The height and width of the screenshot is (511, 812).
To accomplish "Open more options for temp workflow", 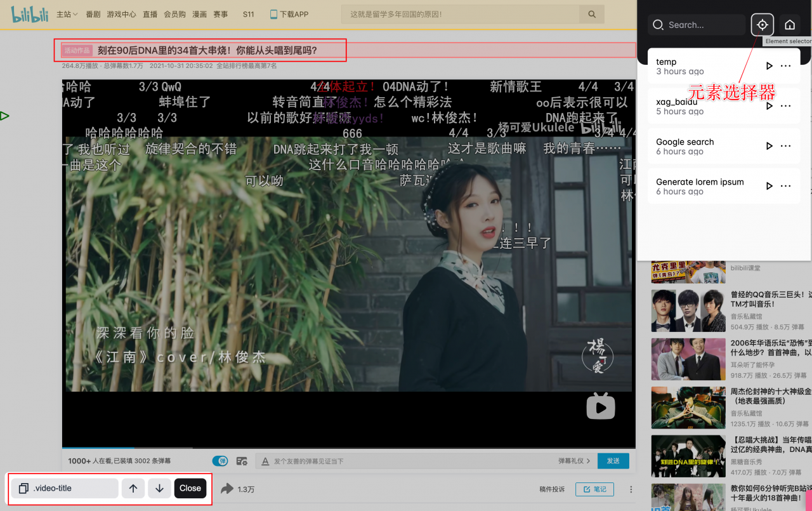I will tap(785, 66).
